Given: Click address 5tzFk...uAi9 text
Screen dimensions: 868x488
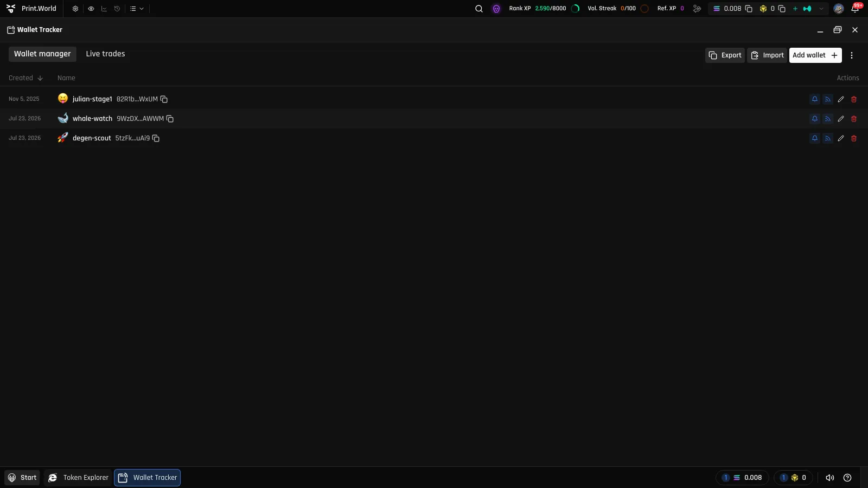Looking at the screenshot, I should [x=132, y=138].
